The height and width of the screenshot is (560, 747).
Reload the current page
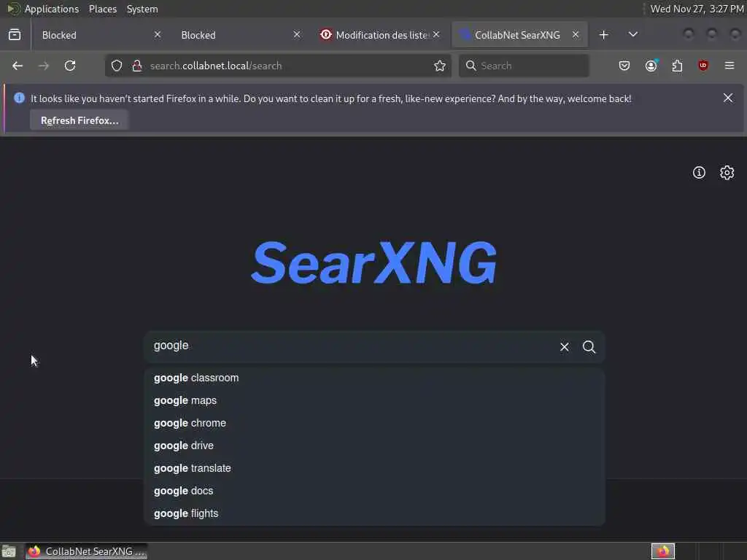(70, 66)
